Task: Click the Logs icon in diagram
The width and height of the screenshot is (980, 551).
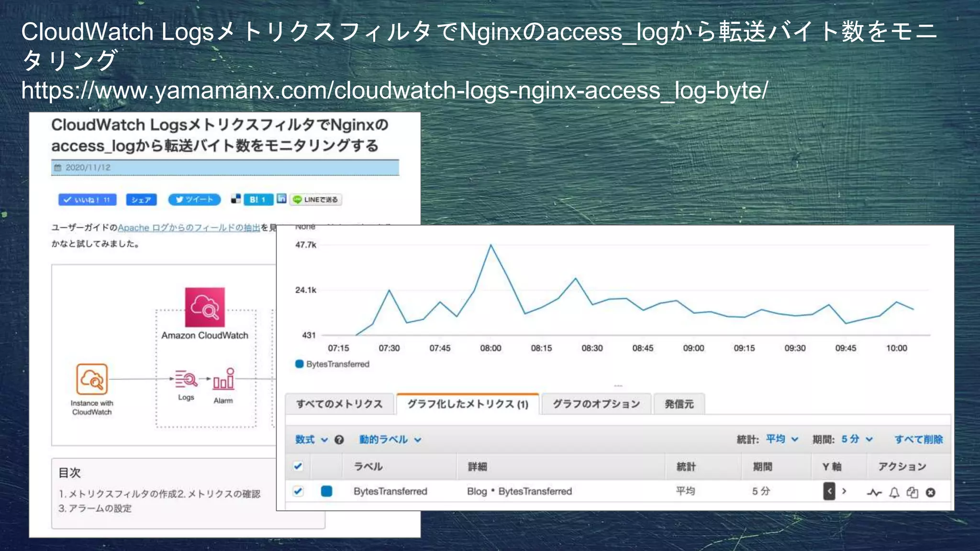Action: [186, 379]
